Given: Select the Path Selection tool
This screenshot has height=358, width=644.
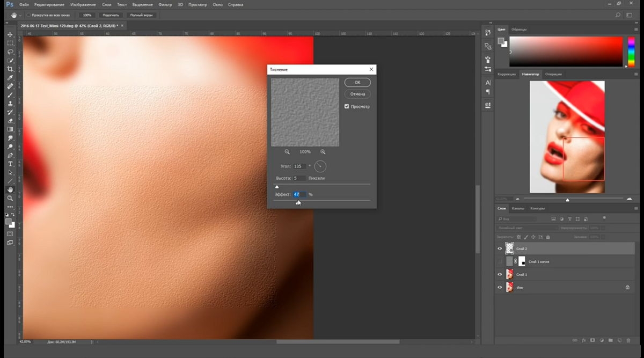Looking at the screenshot, I should (10, 172).
